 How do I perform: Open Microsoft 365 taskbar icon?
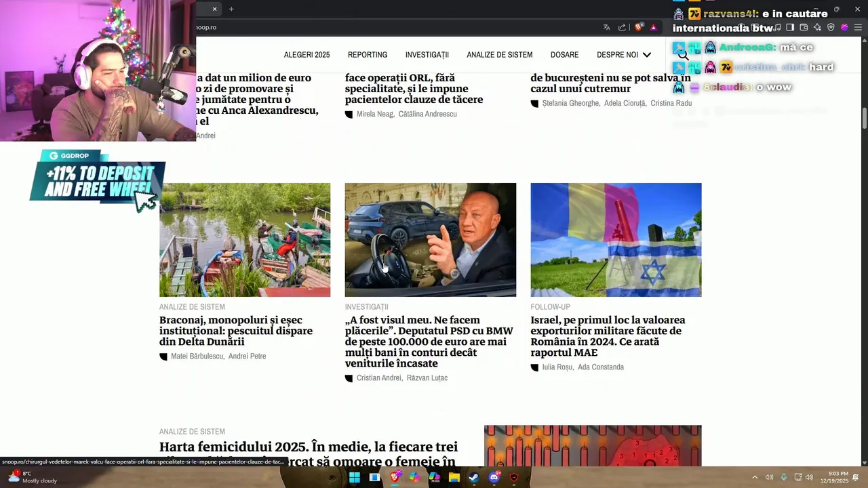point(434,477)
